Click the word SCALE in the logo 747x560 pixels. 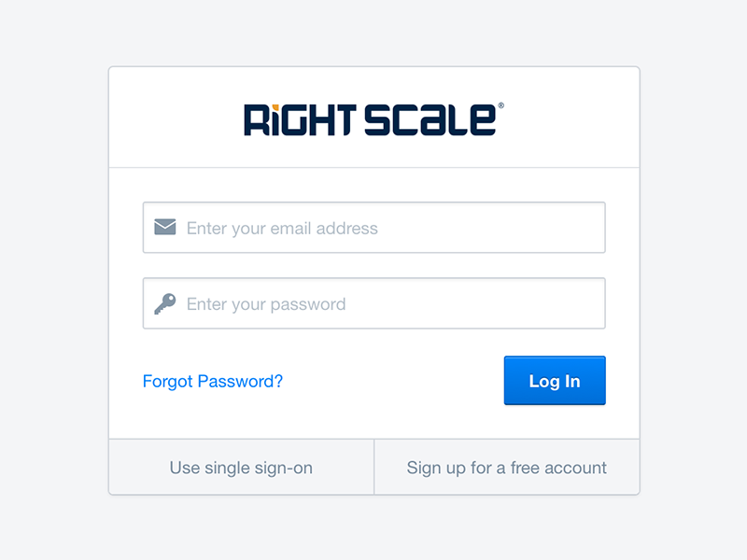pyautogui.click(x=430, y=120)
